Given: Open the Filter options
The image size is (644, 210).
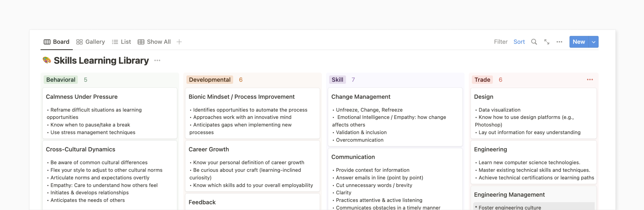Looking at the screenshot, I should click(x=500, y=42).
